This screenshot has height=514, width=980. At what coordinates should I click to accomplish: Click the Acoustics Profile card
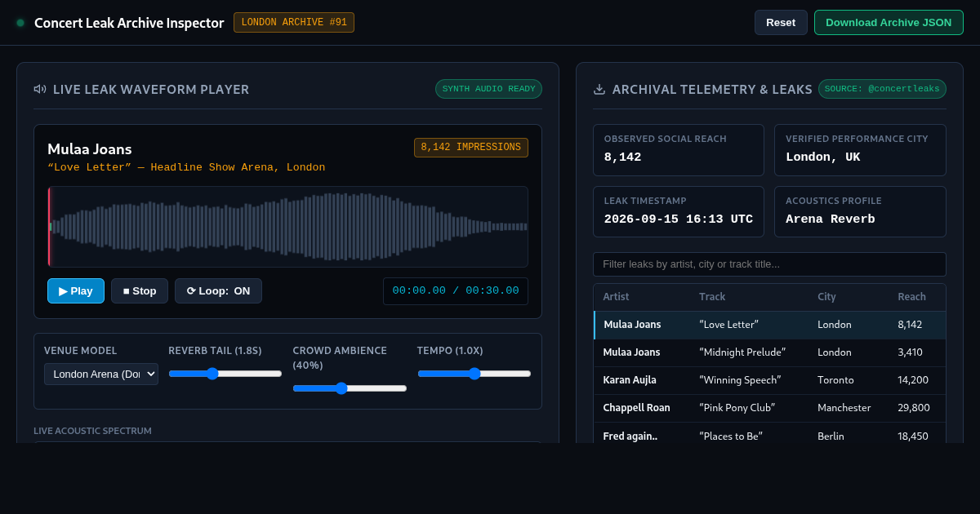coord(860,212)
